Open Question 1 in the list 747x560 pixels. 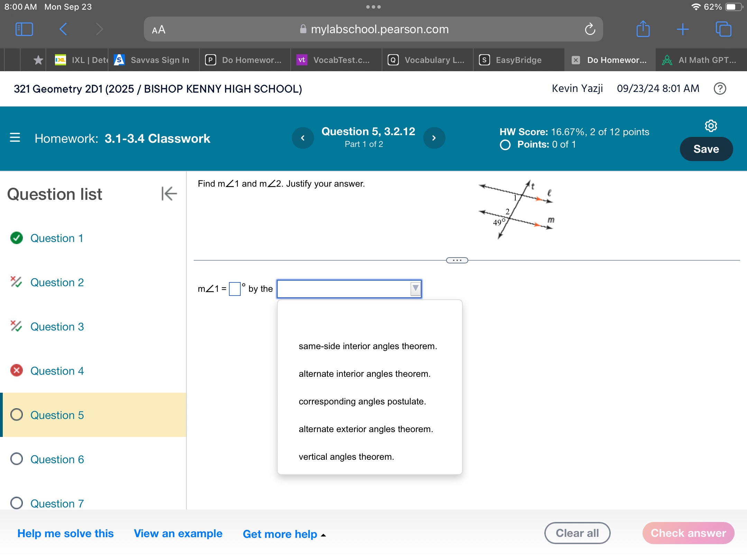click(x=57, y=238)
